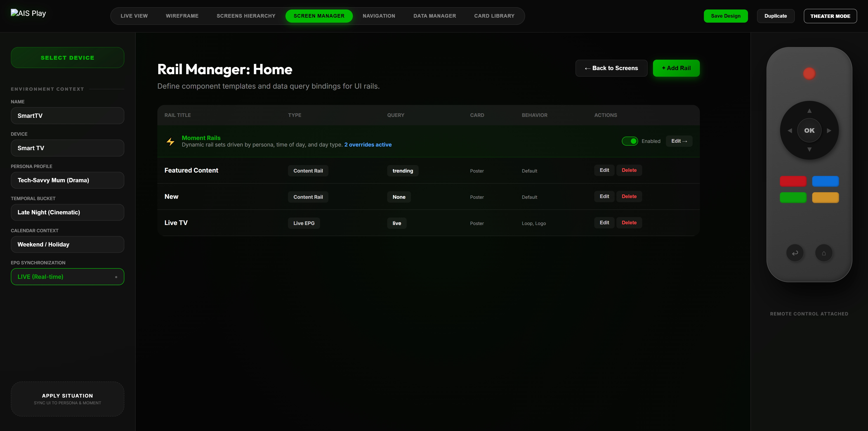Open the 2 overrides active link
Screen dimensions: 868x431
(368, 144)
